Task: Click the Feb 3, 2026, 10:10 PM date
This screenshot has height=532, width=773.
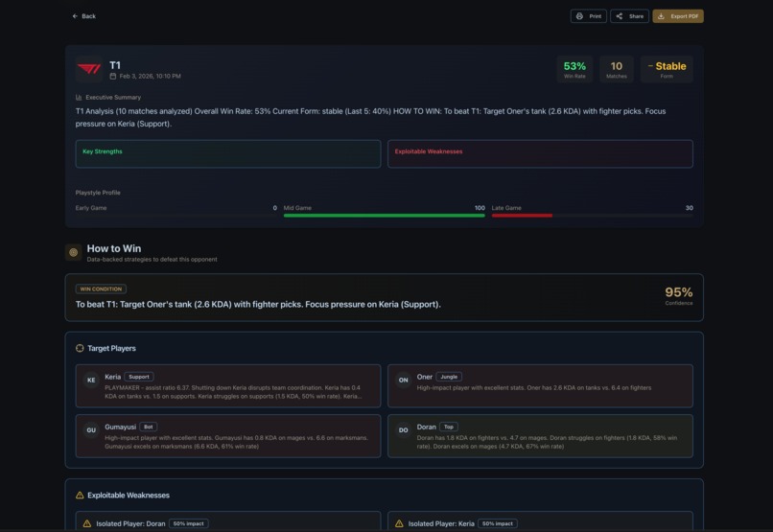Action: pyautogui.click(x=150, y=77)
